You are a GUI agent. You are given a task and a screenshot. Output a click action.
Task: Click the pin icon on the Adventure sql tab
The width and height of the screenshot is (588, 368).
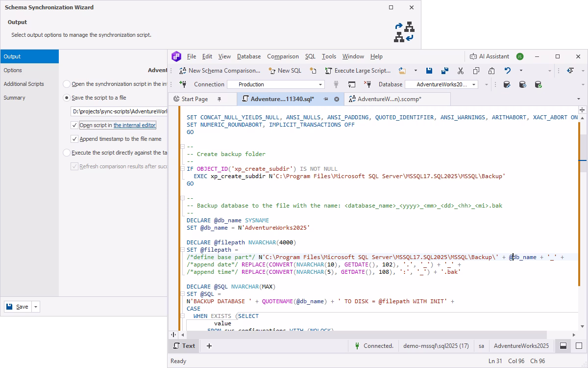point(326,99)
